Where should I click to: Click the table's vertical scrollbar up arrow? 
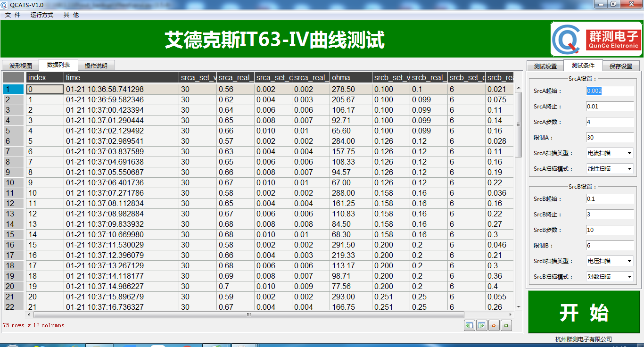[519, 88]
